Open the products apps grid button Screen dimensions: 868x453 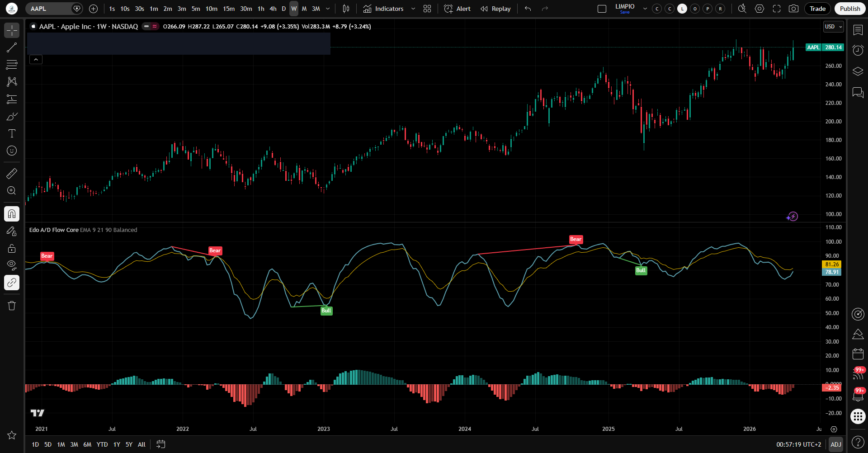click(858, 416)
